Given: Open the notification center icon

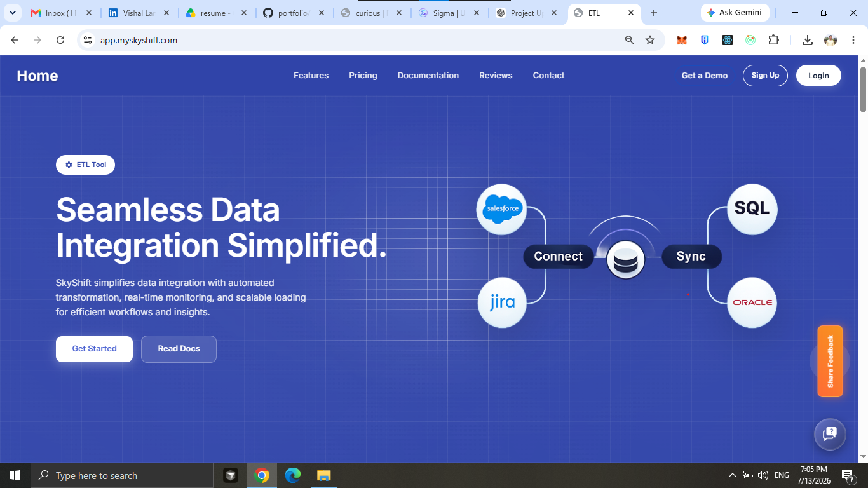Looking at the screenshot, I should 848,475.
